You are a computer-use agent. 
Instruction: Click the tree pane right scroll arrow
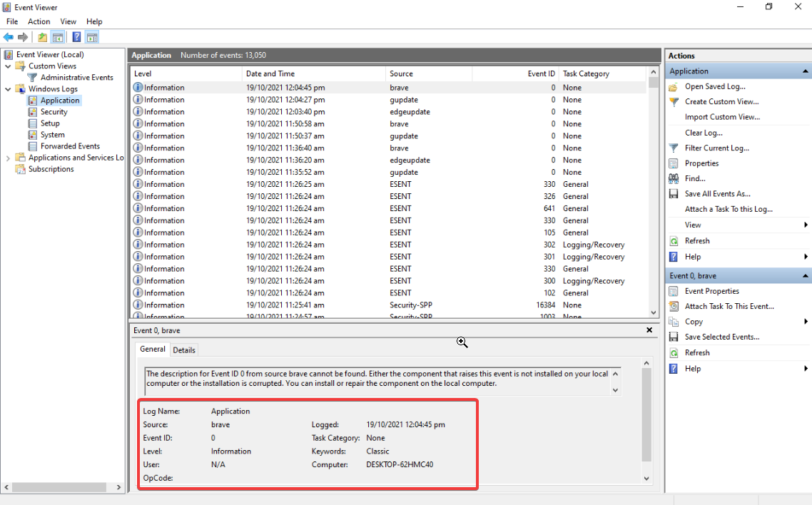click(x=118, y=487)
